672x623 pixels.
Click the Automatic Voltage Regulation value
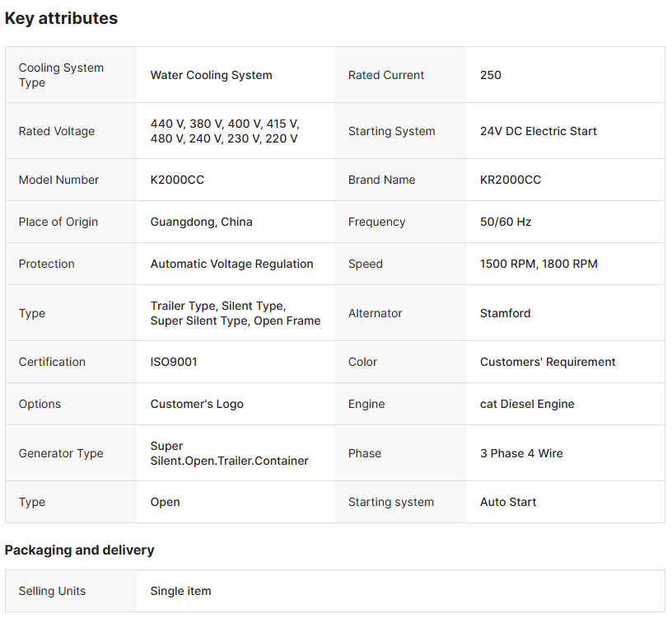231,264
